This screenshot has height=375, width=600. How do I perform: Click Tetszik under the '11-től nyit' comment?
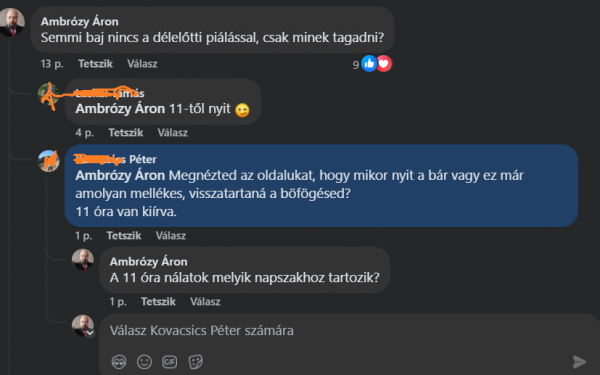126,132
